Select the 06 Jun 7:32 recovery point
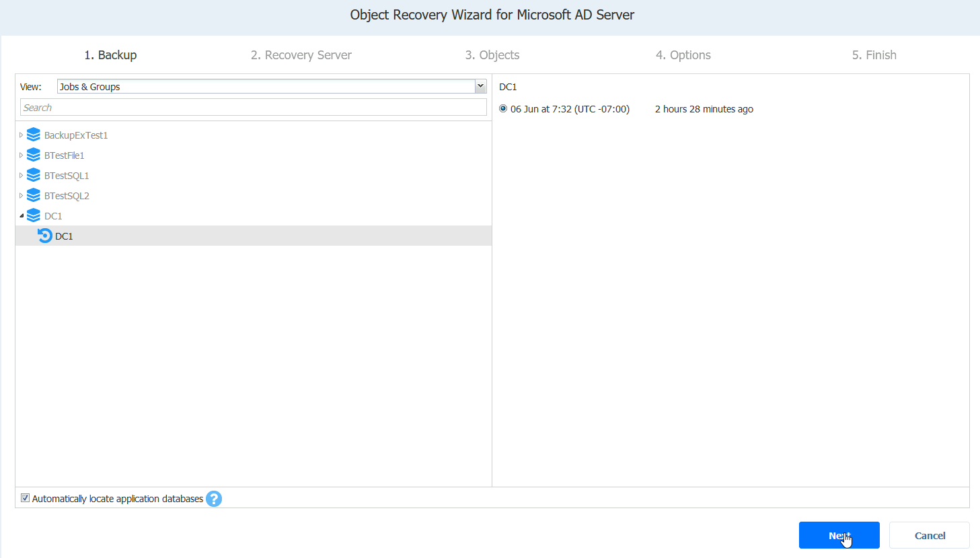The image size is (980, 558). click(x=503, y=108)
